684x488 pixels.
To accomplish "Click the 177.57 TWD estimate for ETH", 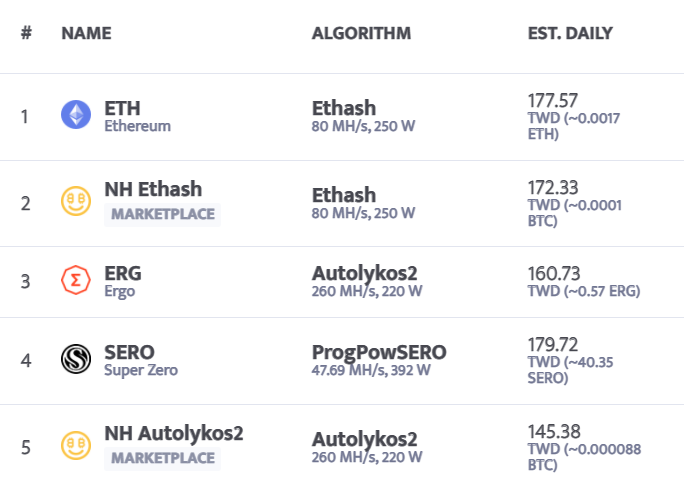I will pyautogui.click(x=553, y=101).
